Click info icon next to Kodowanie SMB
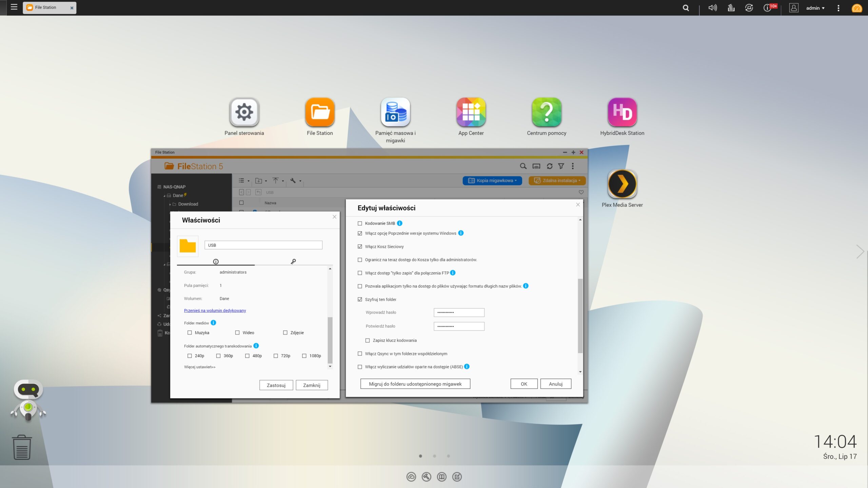 (x=399, y=223)
